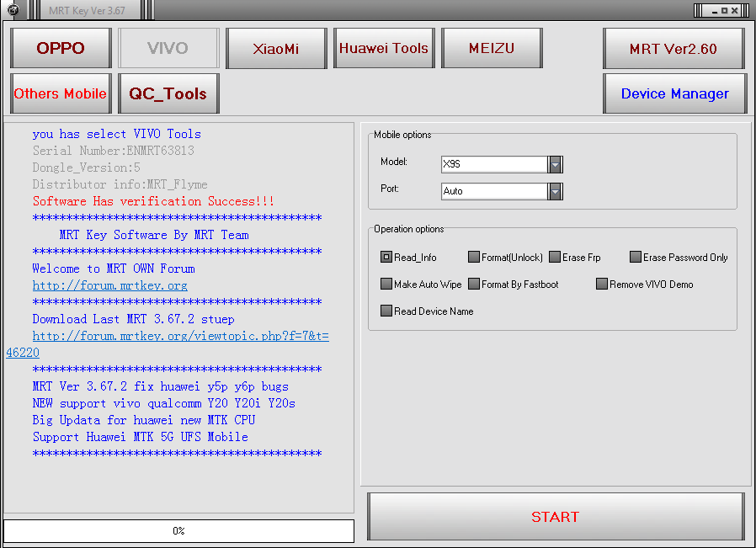Click 'NEW support vivo qualcomm Y20' line

point(164,403)
